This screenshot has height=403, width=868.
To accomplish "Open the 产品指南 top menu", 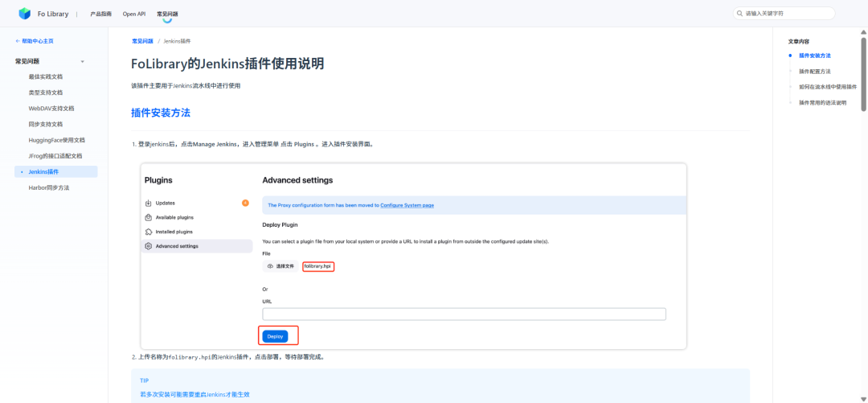I will pos(100,14).
